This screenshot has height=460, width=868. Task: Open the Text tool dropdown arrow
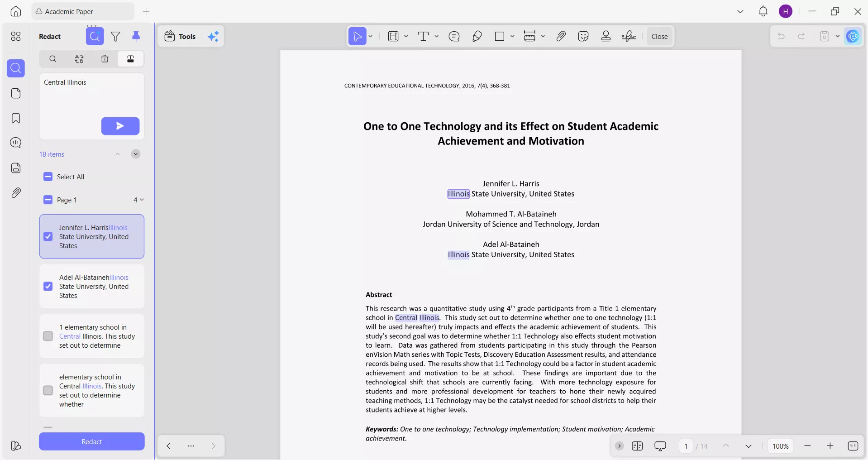tap(437, 36)
